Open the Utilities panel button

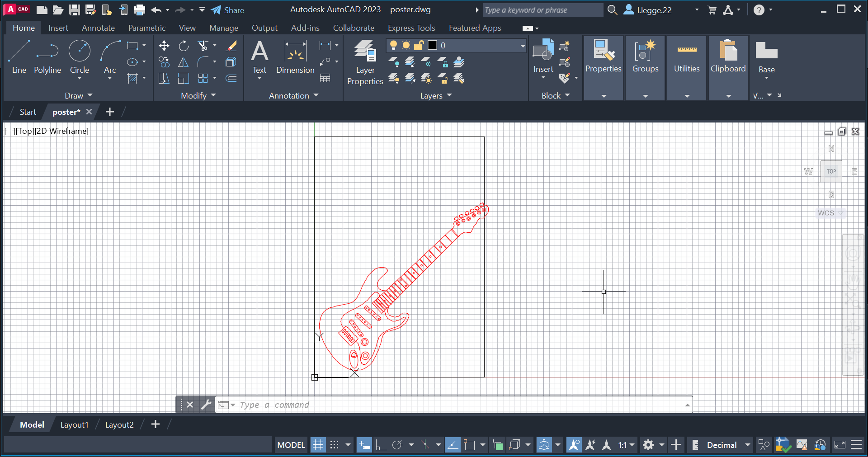(687, 68)
